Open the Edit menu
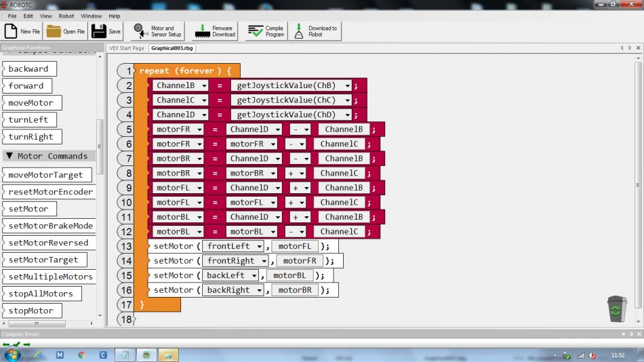The image size is (644, 362). coord(28,16)
